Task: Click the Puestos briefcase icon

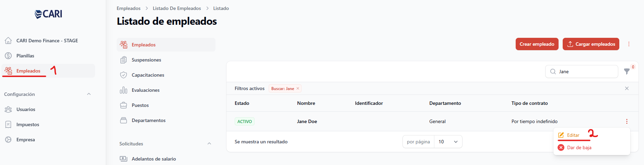Action: (124, 105)
